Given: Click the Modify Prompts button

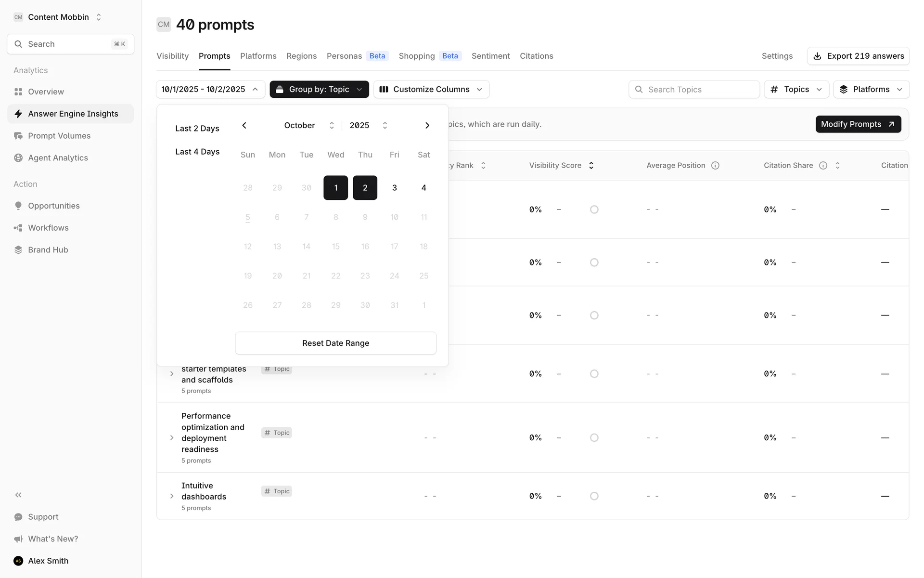Looking at the screenshot, I should [858, 124].
